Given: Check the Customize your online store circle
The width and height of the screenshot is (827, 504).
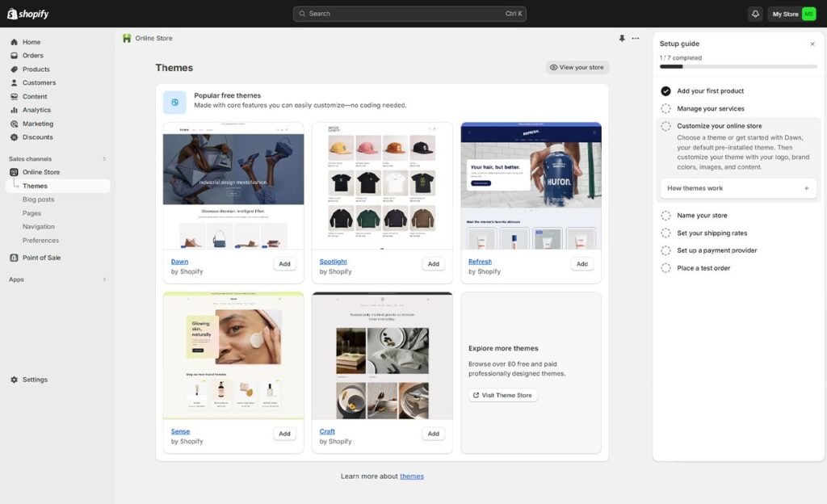Looking at the screenshot, I should pos(665,126).
